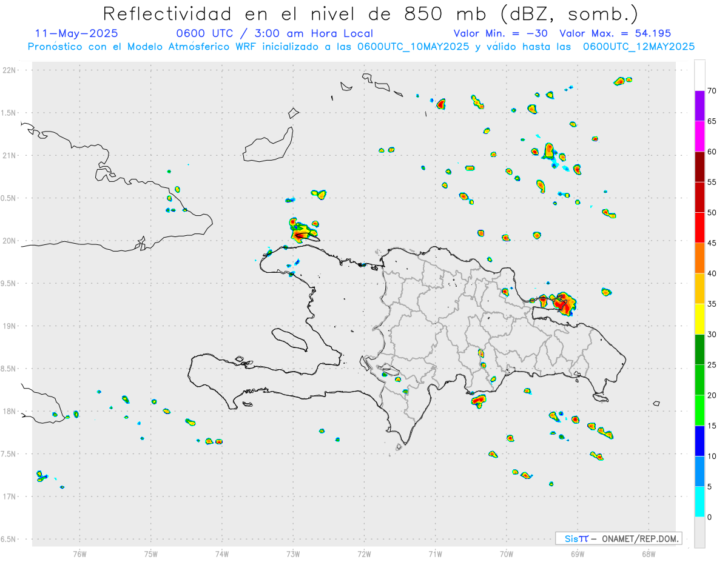Screen dimensions: 728x562
Task: Click the colorbar tick label '25'
Action: 712,365
